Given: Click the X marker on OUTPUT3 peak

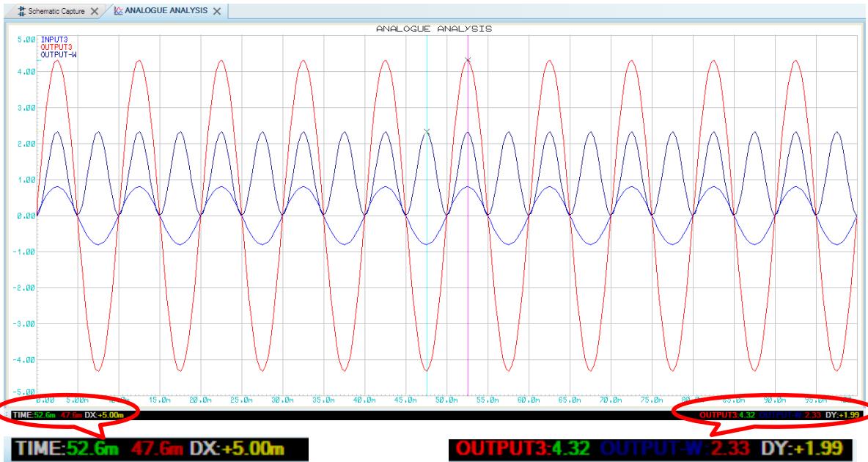Looking at the screenshot, I should click(468, 60).
